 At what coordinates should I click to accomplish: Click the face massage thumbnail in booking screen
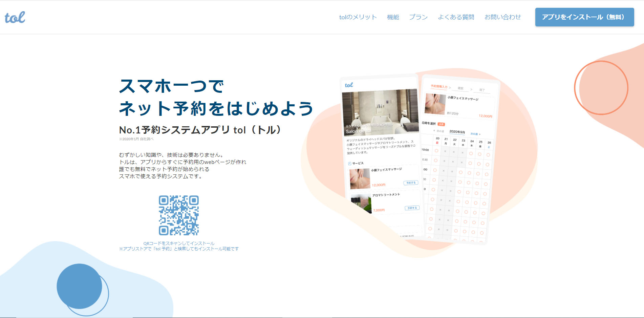coord(435,104)
